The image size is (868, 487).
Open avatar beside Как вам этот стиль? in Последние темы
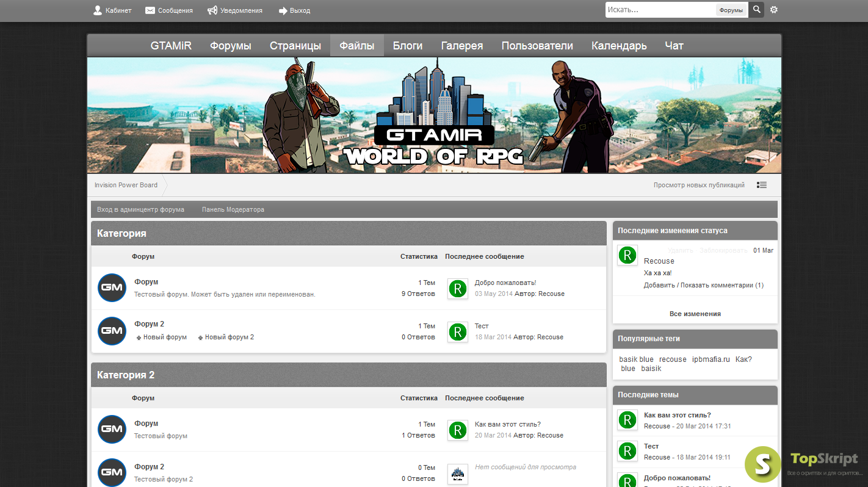(627, 420)
